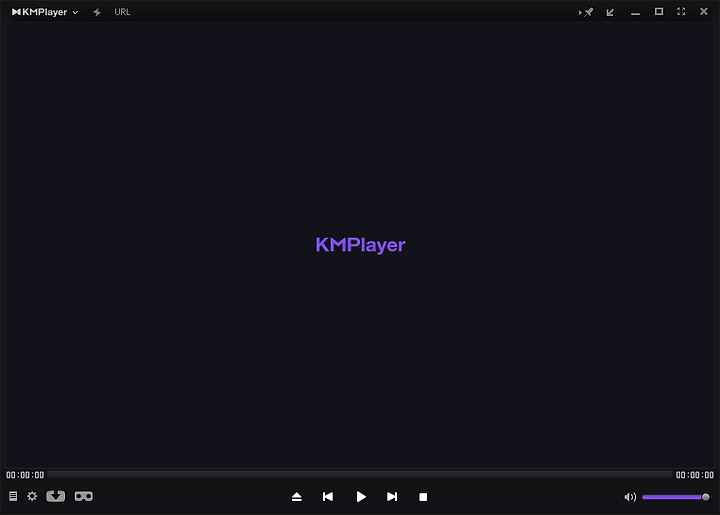Screen dimensions: 720x515
Task: Click the lightning bolt quick icon
Action: click(x=96, y=12)
